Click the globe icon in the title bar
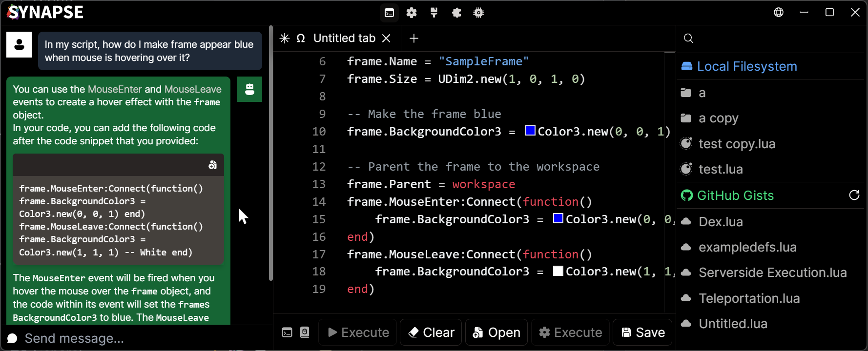 779,12
